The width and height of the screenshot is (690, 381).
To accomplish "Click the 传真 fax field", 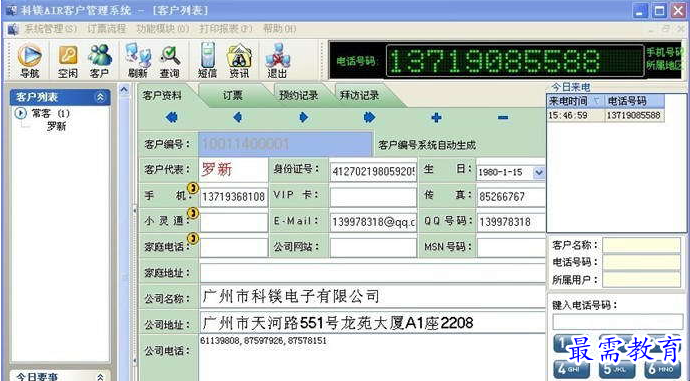I will coord(511,197).
